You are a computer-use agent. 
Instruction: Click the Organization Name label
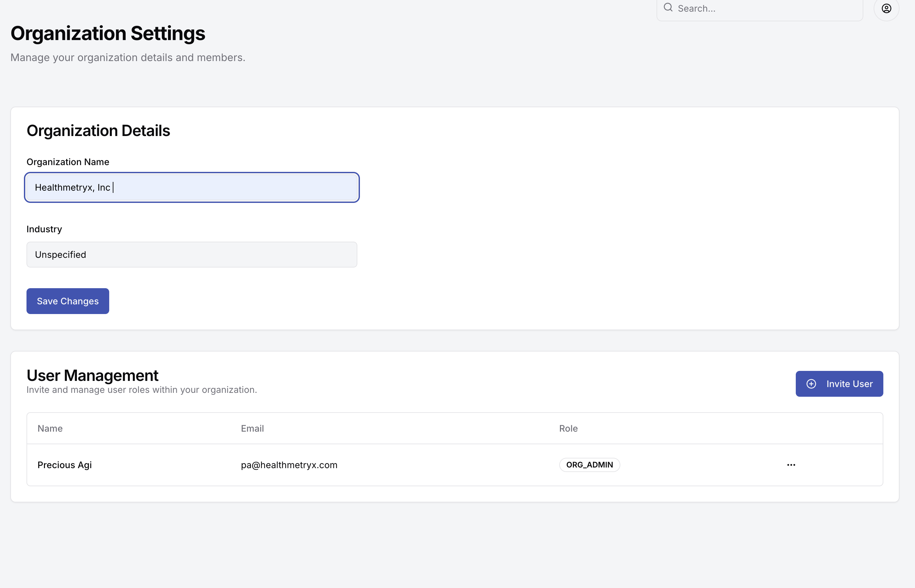pos(68,162)
